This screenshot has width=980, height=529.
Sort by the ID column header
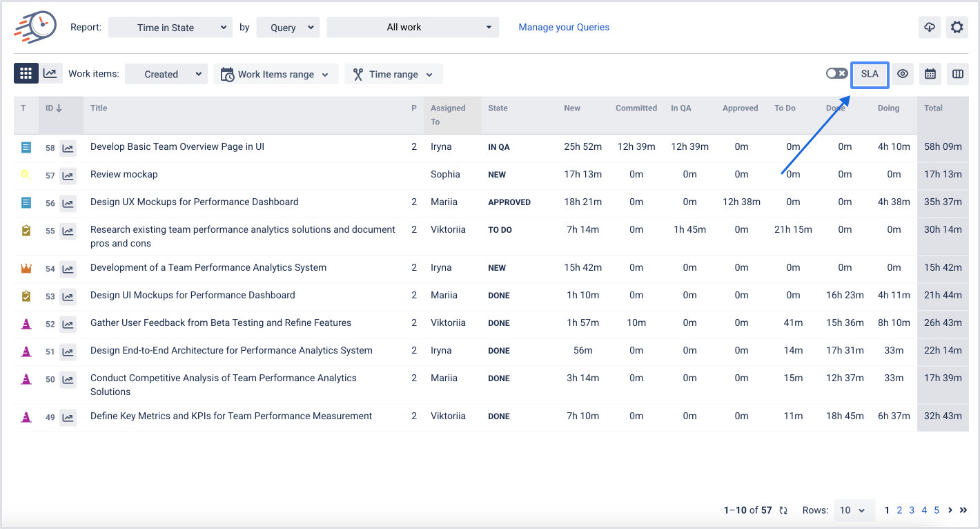[x=54, y=108]
